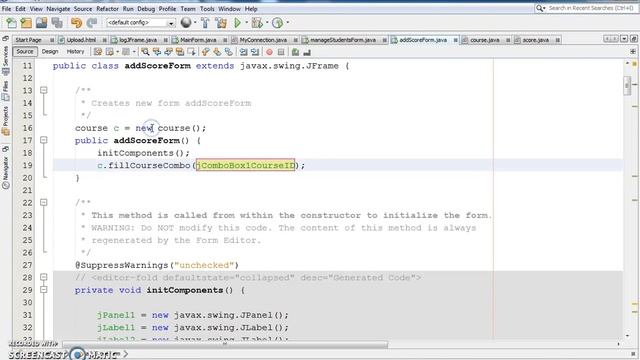Image resolution: width=640 pixels, height=360 pixels.
Task: Click Find Next Occurrence icon
Action: tap(168, 52)
